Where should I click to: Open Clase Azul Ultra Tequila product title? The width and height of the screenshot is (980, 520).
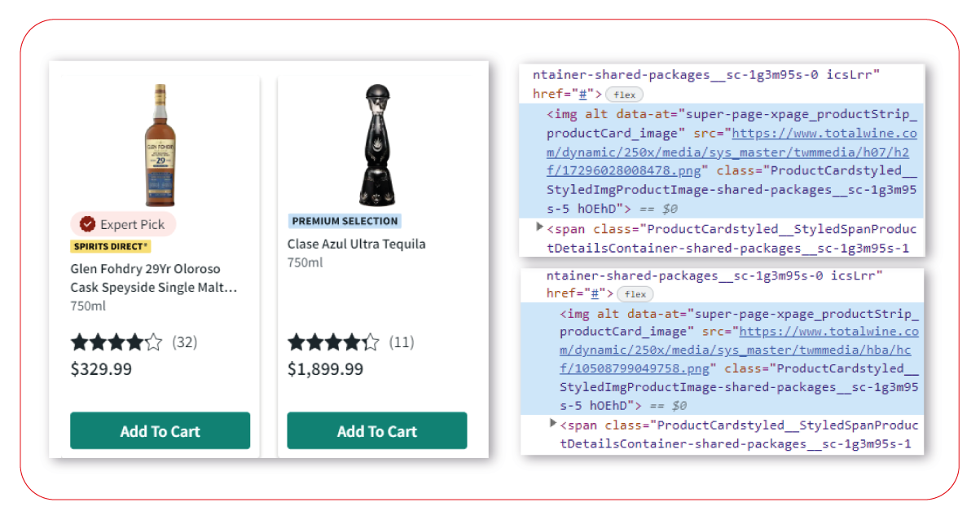tap(356, 244)
